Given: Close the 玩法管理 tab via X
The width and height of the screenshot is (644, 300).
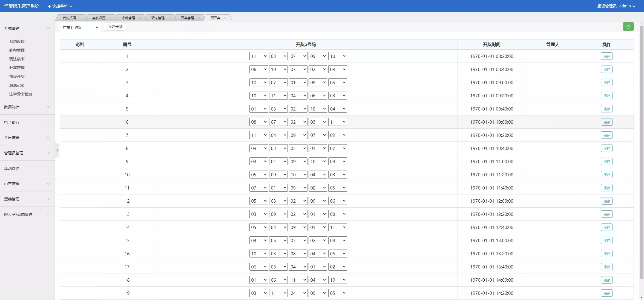Looking at the screenshot, I should (169, 18).
